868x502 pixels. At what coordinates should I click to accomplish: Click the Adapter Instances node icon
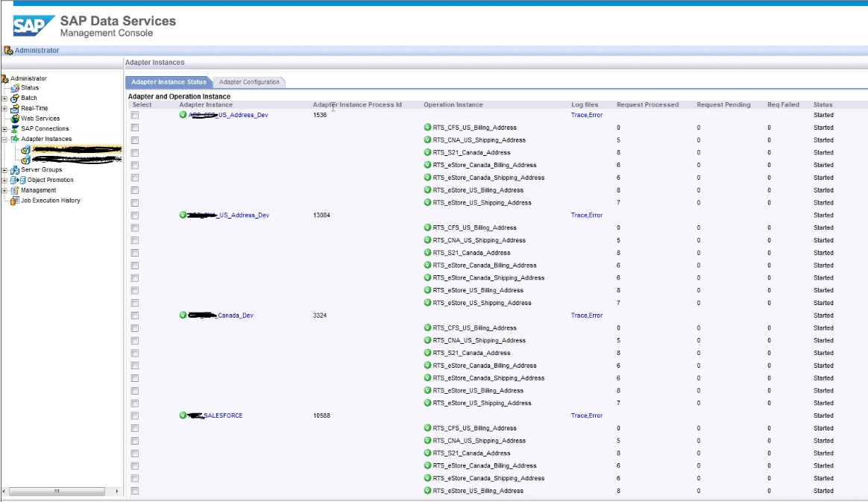[15, 139]
